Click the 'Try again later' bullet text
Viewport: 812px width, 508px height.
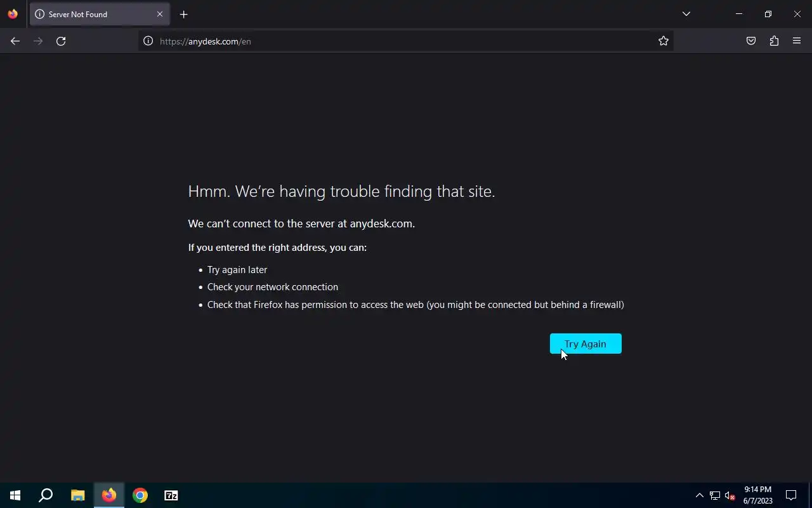[237, 270]
